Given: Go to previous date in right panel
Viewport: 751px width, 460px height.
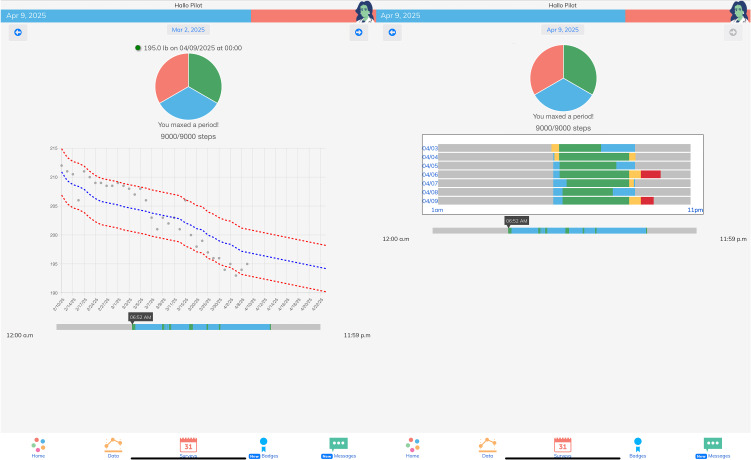Looking at the screenshot, I should tap(392, 33).
